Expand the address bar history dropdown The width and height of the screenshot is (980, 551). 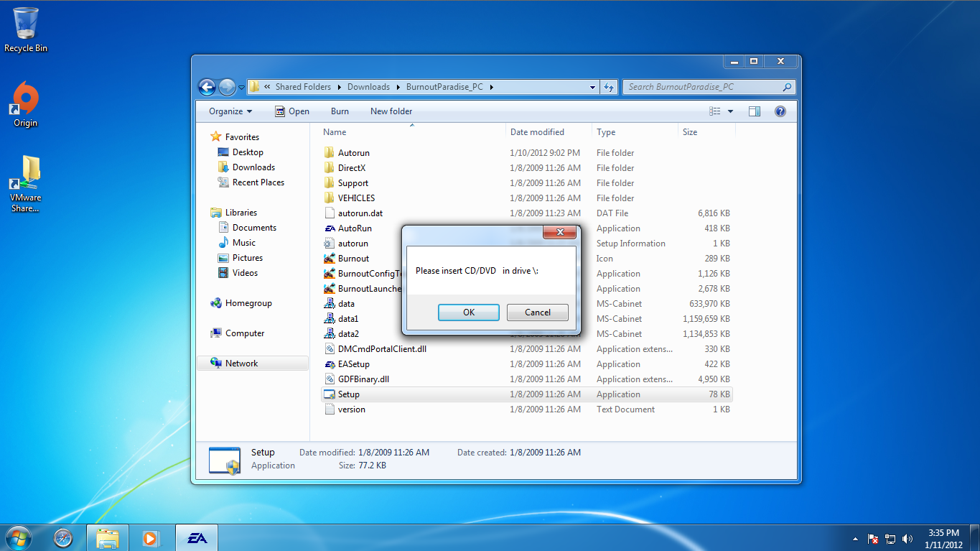593,87
